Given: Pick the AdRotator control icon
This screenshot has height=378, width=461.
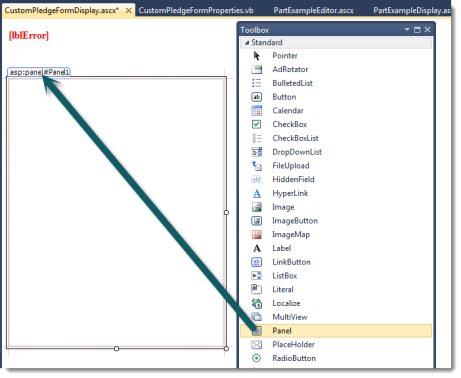Looking at the screenshot, I should click(x=257, y=69).
